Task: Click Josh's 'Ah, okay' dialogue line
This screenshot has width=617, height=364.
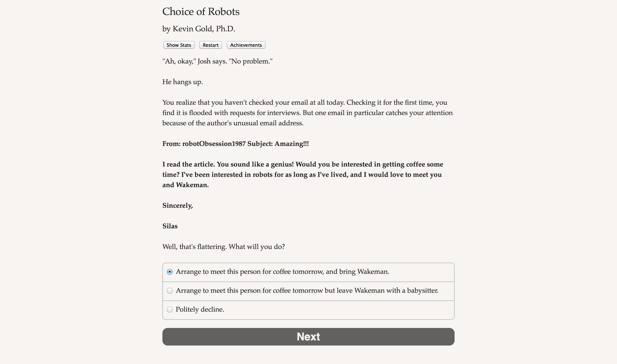Action: tap(217, 61)
